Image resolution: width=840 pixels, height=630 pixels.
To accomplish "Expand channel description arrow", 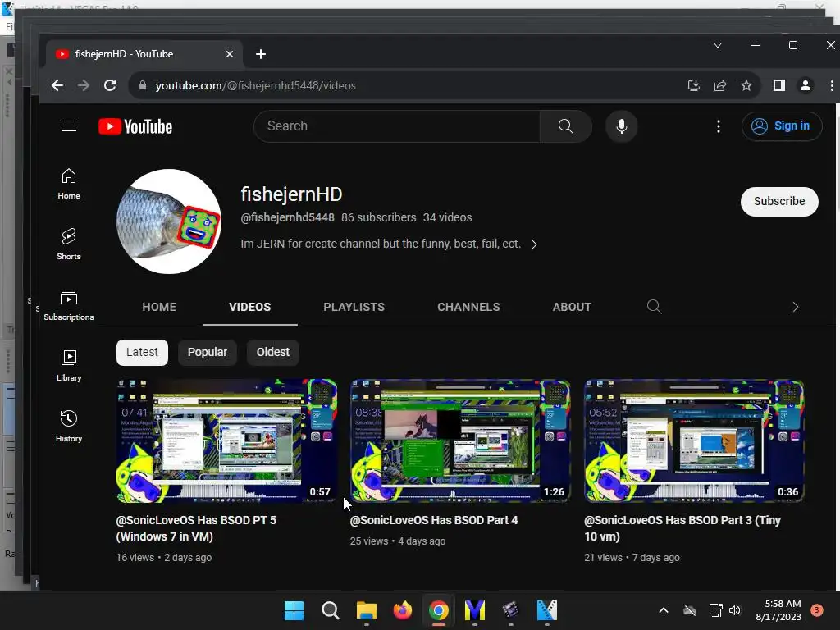I will (534, 244).
